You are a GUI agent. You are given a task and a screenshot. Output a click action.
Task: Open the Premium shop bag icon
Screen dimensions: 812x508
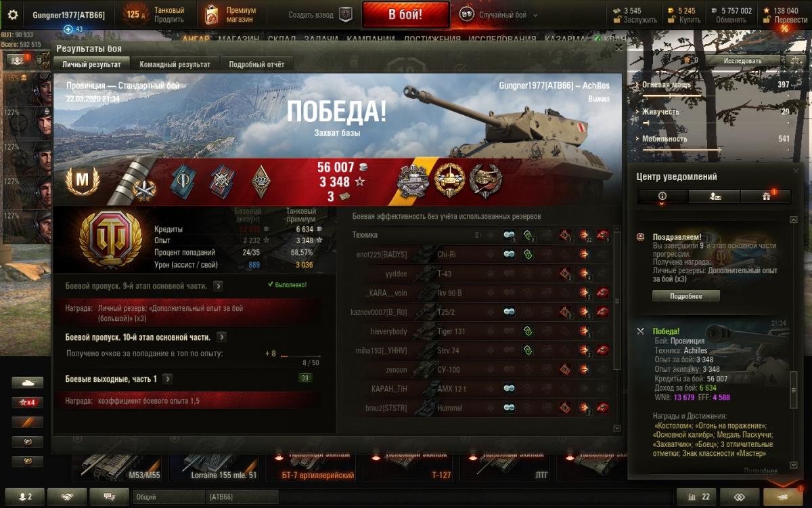pyautogui.click(x=212, y=14)
